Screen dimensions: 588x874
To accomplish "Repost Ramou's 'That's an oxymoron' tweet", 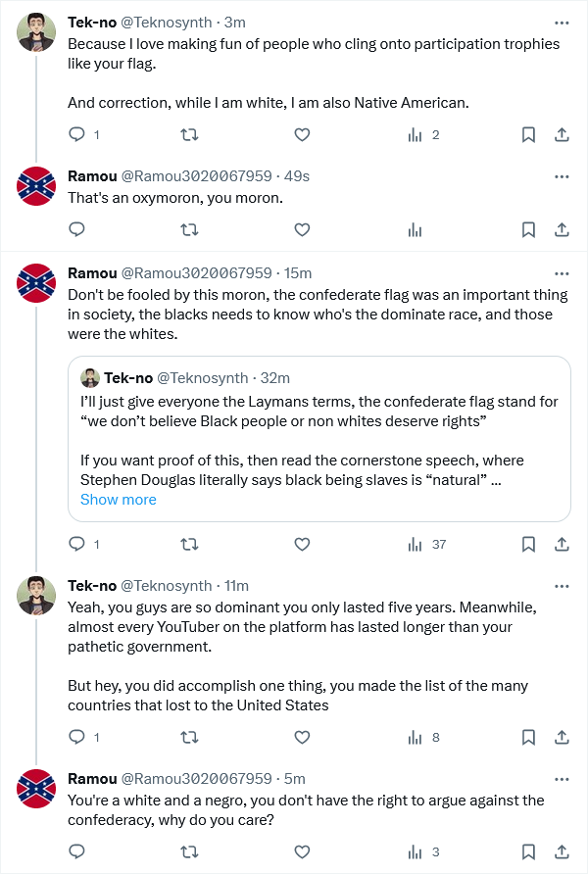I will pos(189,229).
